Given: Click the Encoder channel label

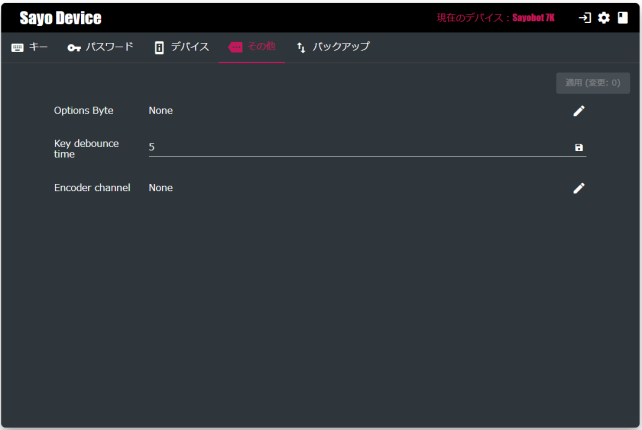Looking at the screenshot, I should tap(92, 188).
